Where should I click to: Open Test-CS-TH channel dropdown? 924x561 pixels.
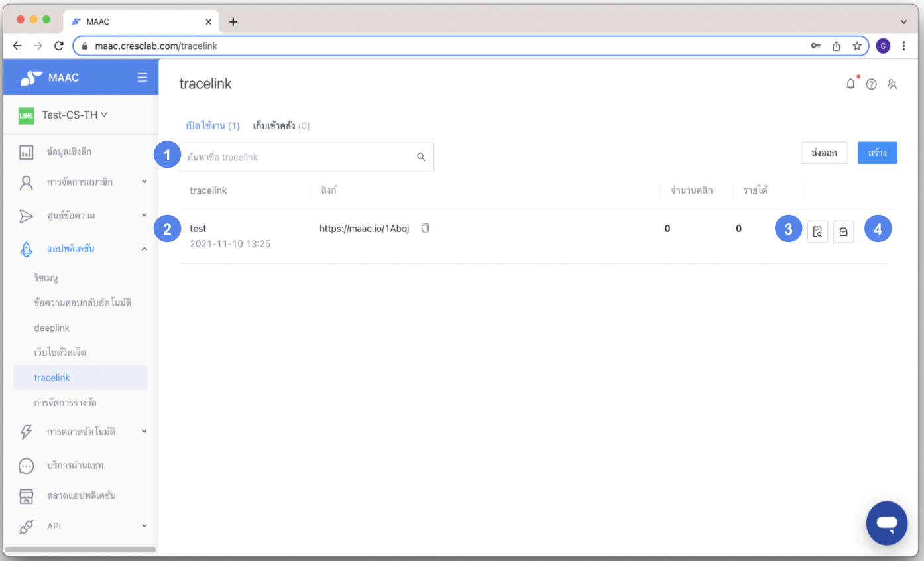(74, 115)
